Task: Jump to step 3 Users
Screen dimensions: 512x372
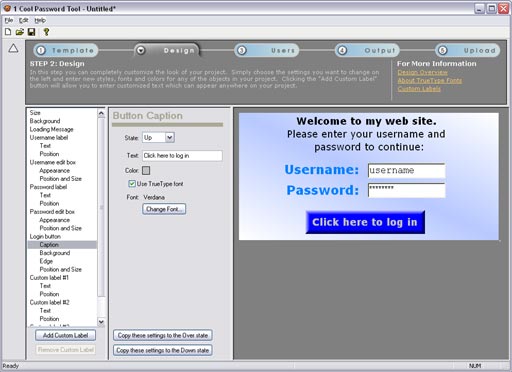Action: (x=266, y=50)
